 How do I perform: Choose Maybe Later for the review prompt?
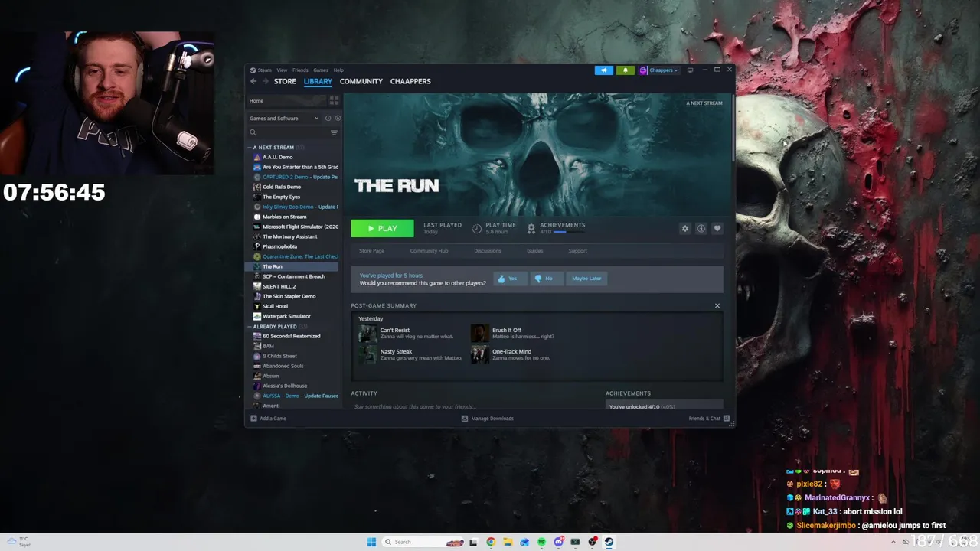pos(586,279)
